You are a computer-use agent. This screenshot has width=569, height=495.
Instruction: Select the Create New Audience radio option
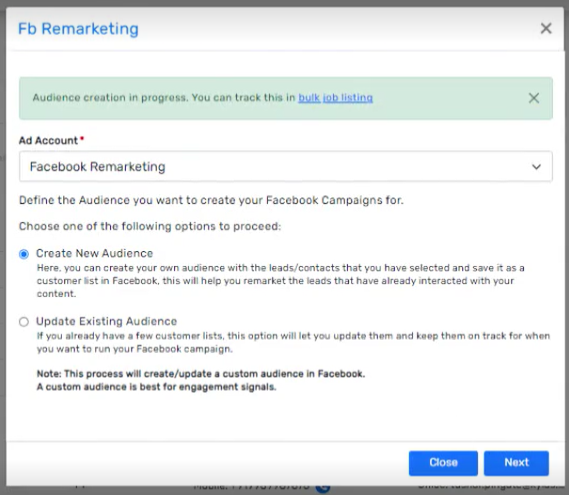(24, 254)
